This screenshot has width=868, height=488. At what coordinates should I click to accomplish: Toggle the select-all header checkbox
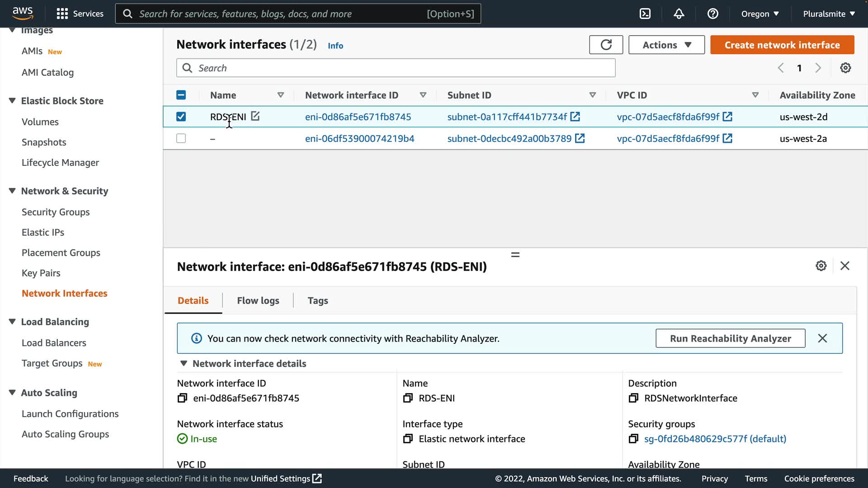[181, 95]
